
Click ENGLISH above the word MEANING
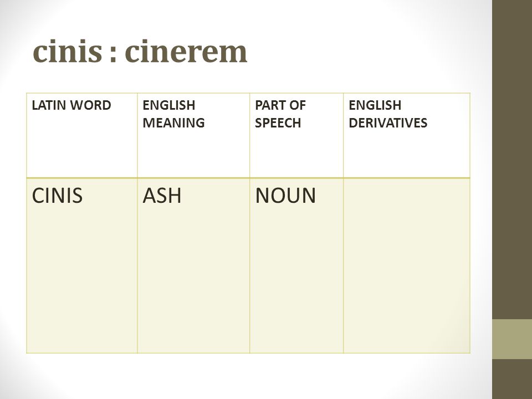click(168, 105)
